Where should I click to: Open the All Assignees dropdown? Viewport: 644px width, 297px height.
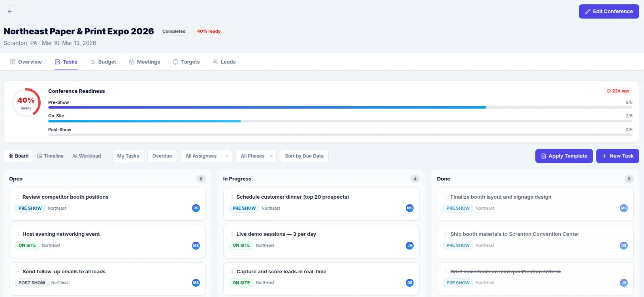(x=206, y=156)
